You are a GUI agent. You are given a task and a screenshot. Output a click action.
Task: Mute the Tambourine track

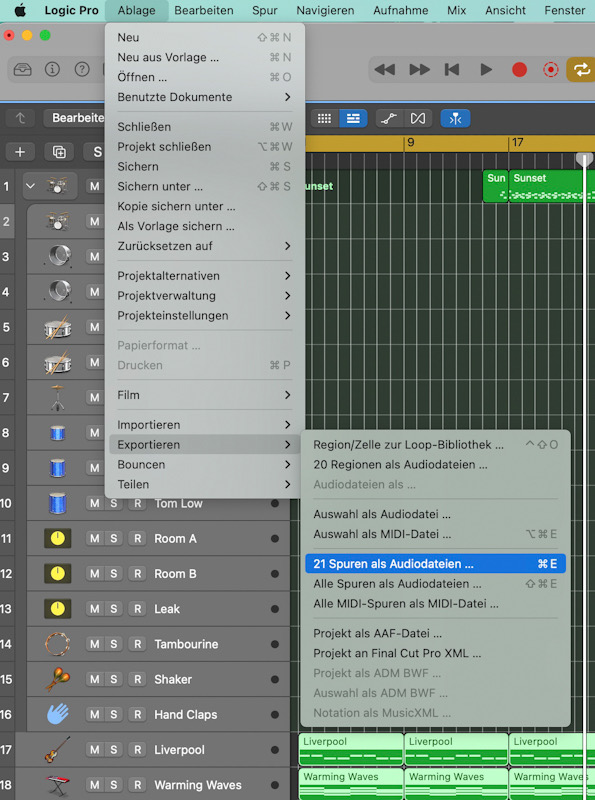click(x=95, y=644)
